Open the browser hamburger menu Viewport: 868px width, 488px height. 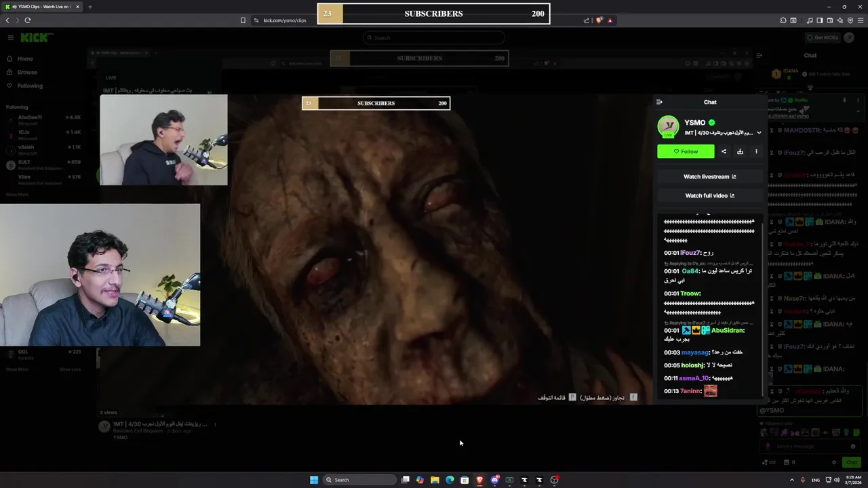[x=861, y=20]
